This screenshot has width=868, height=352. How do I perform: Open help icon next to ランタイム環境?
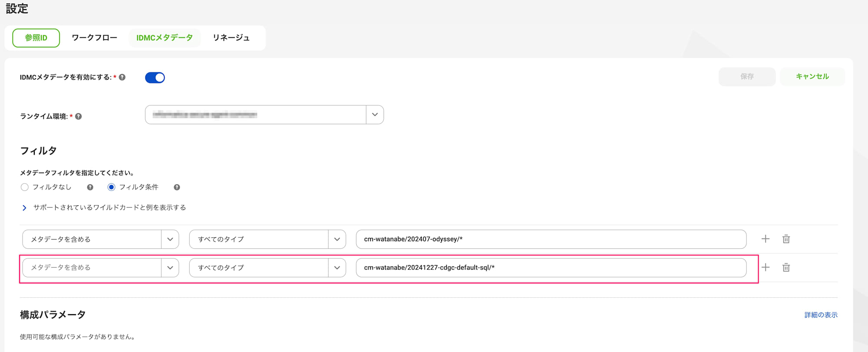(x=79, y=116)
